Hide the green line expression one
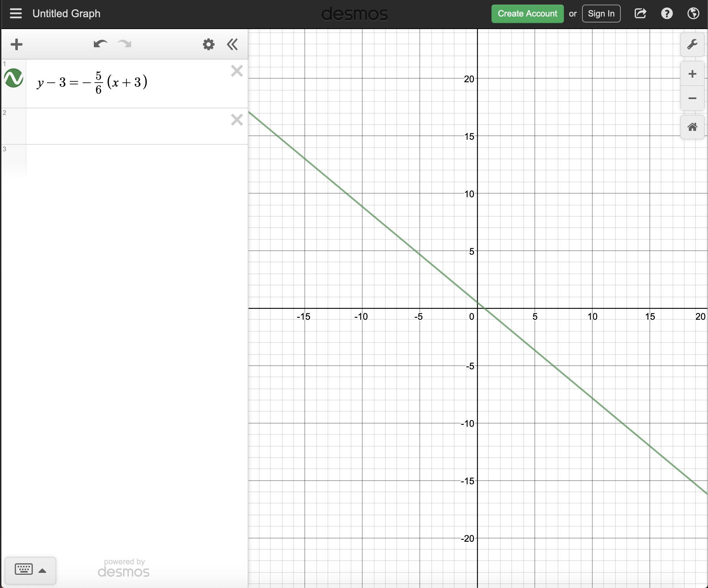The width and height of the screenshot is (708, 588). point(14,78)
